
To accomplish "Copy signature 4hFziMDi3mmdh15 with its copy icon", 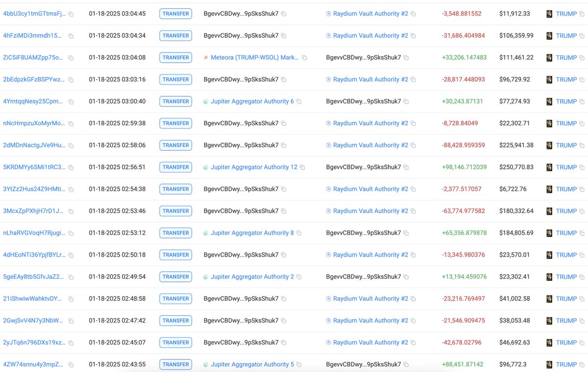I will (71, 36).
